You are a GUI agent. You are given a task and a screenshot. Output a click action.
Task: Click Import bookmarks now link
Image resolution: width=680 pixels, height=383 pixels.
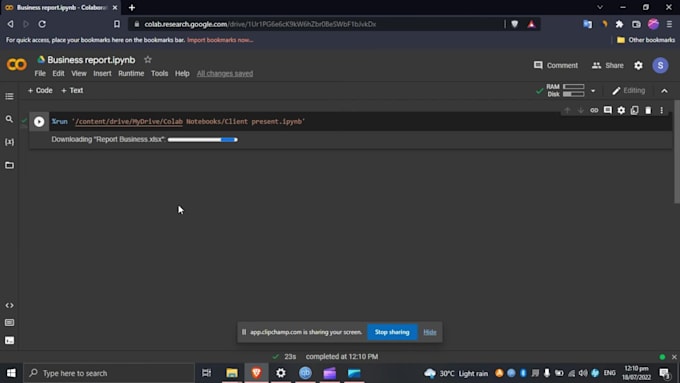pos(220,40)
